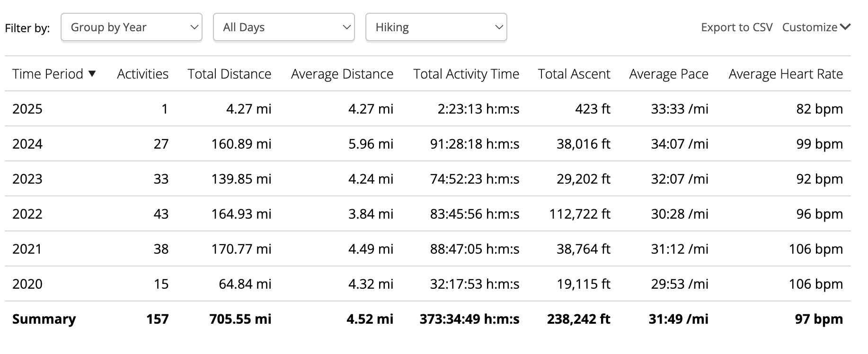
Task: Click the Customize chevron icon
Action: [845, 27]
